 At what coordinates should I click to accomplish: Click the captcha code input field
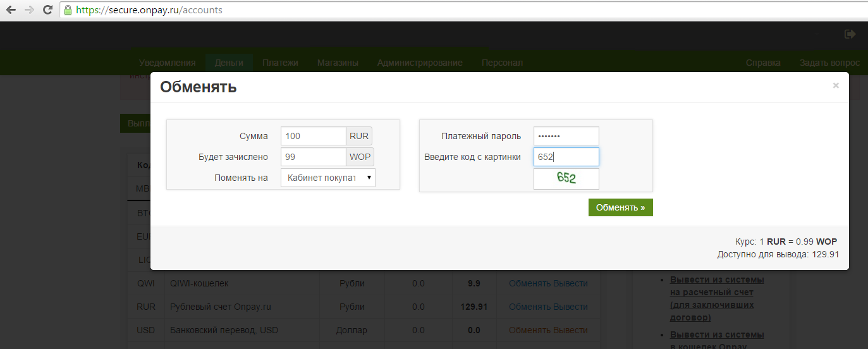click(x=566, y=157)
